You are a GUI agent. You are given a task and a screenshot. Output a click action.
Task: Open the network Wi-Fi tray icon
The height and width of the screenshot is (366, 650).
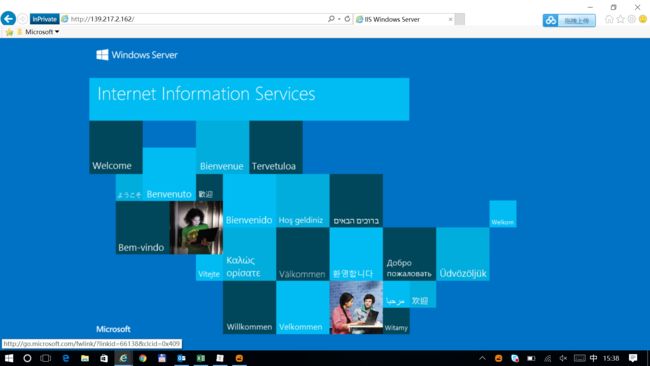(548, 358)
